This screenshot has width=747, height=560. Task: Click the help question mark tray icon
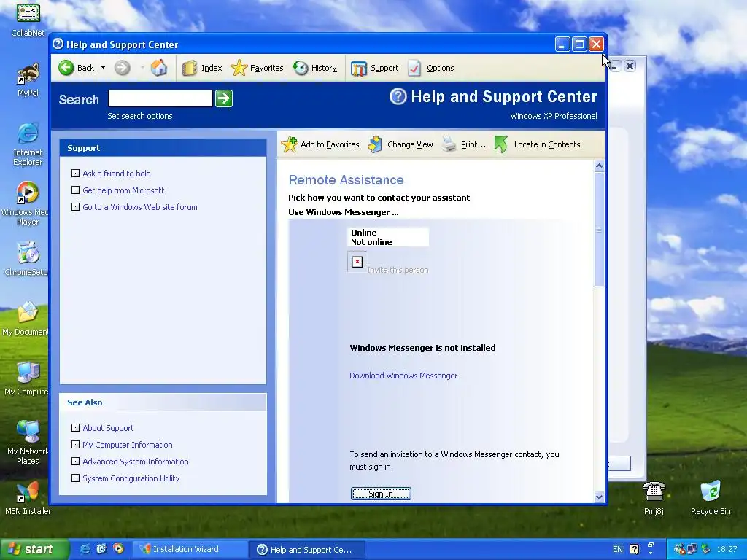634,549
